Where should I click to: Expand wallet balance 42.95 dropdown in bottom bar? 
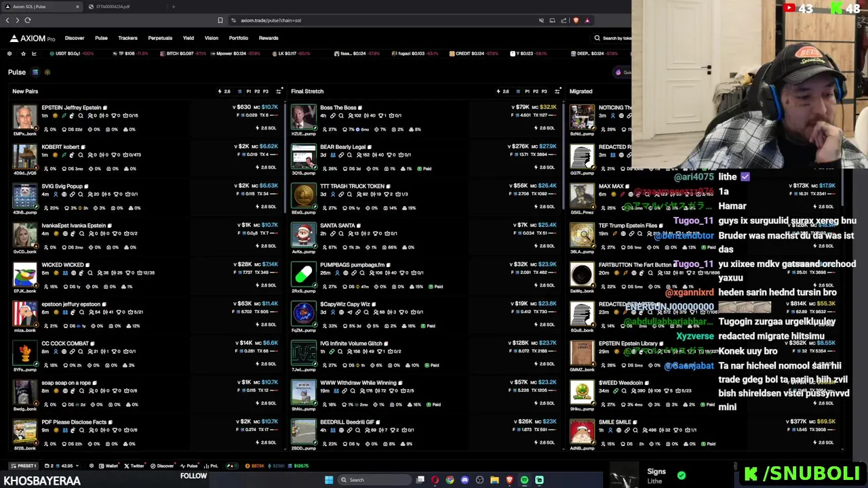point(62,466)
